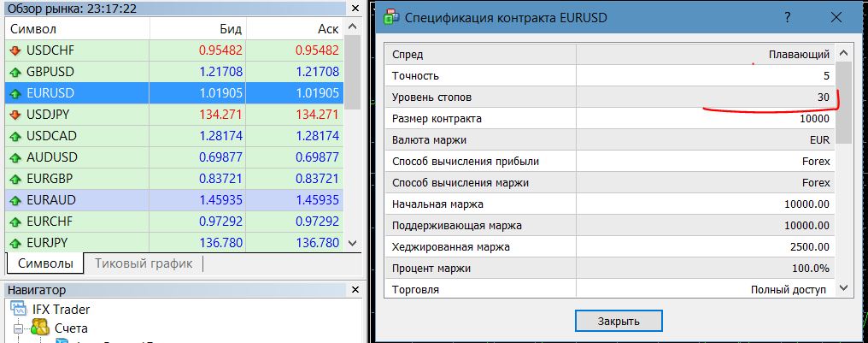The image size is (868, 343).
Task: Click EURAUD ask price 1.45935
Action: pos(318,200)
